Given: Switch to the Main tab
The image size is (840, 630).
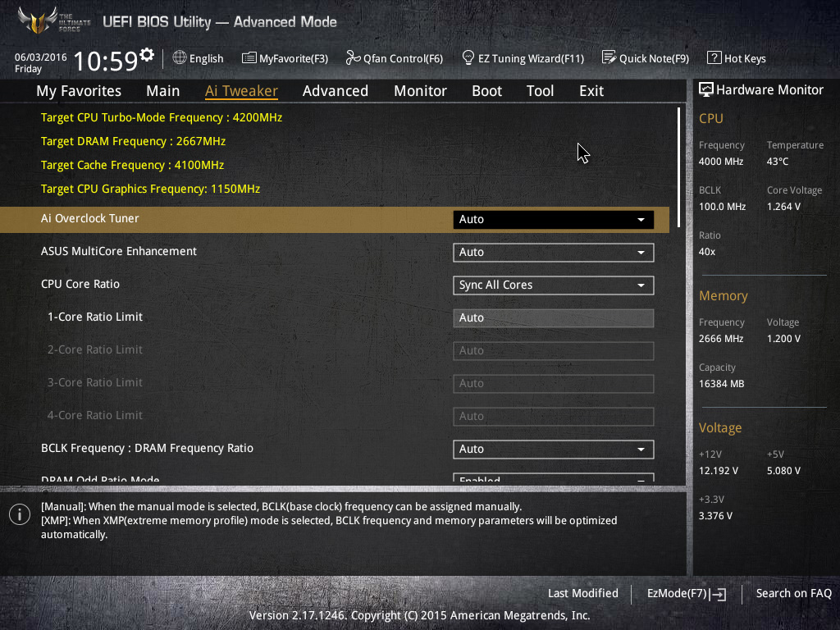Looking at the screenshot, I should (x=163, y=91).
